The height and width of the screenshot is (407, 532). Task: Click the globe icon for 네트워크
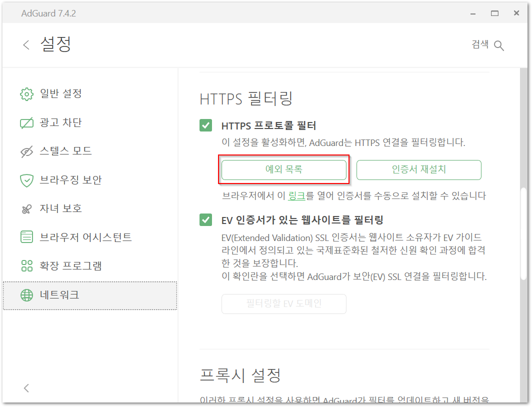point(27,295)
